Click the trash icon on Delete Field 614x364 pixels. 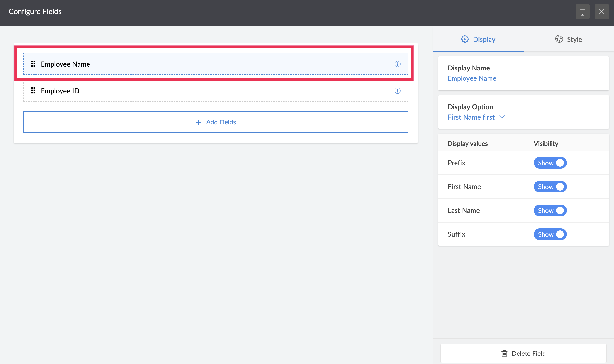(504, 354)
